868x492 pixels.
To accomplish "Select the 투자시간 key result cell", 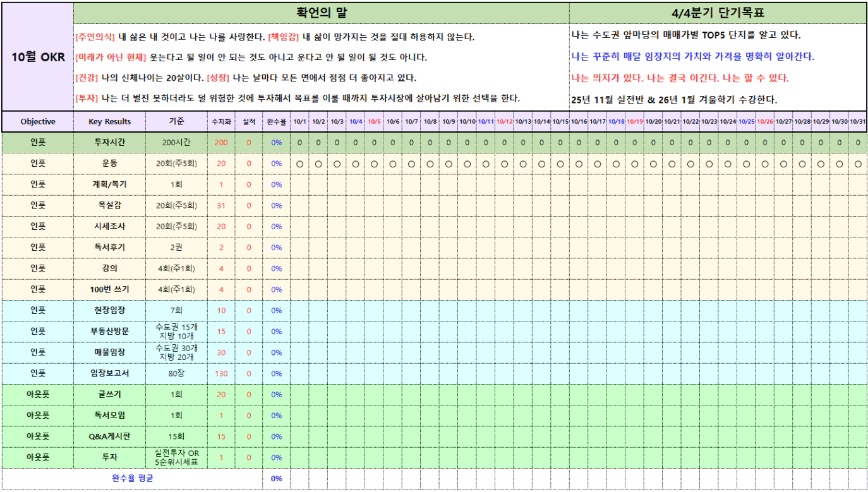I will coord(110,143).
